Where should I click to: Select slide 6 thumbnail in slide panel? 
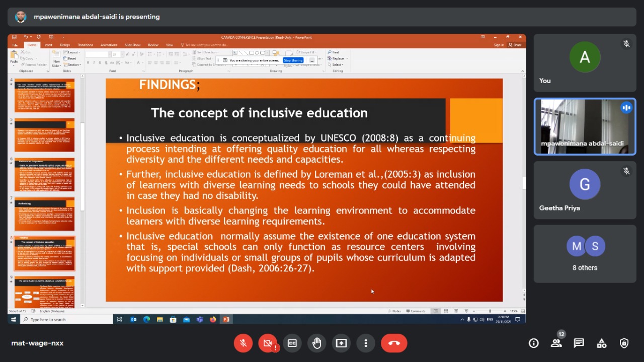44,175
